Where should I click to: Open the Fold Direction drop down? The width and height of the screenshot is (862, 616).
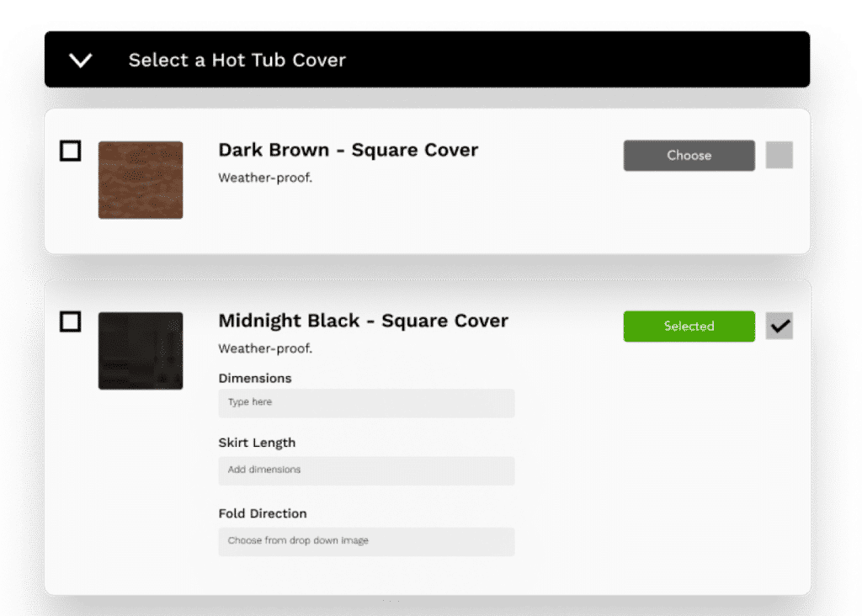(366, 541)
